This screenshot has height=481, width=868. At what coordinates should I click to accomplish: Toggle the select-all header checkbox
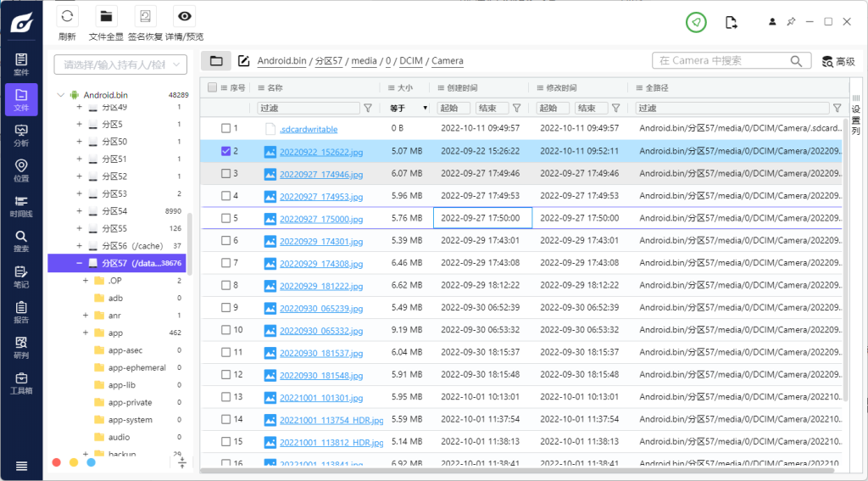[213, 87]
